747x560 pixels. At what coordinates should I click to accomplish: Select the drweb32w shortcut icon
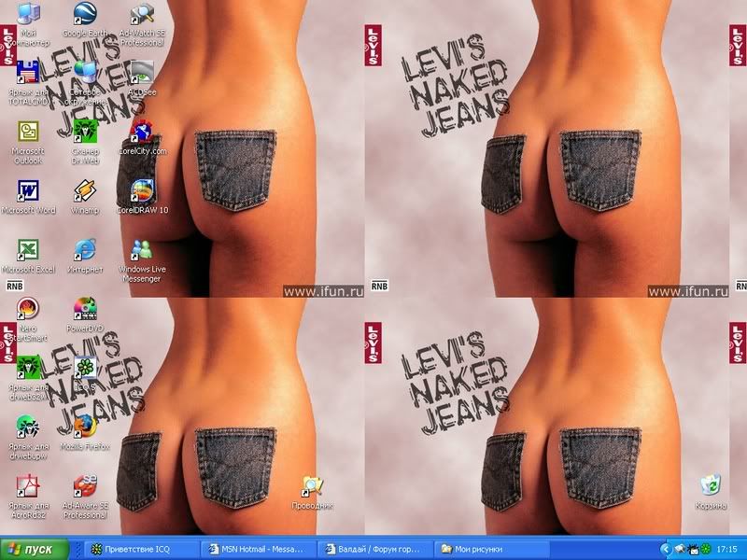pyautogui.click(x=28, y=368)
